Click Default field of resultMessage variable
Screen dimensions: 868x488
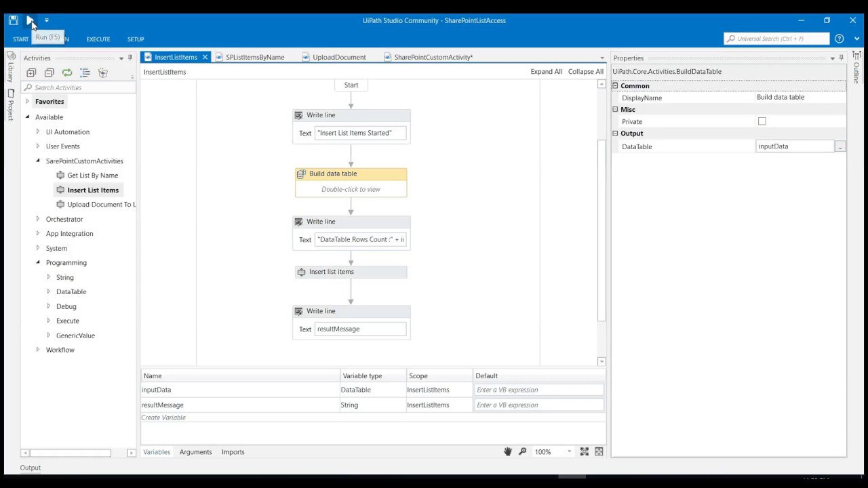(539, 405)
